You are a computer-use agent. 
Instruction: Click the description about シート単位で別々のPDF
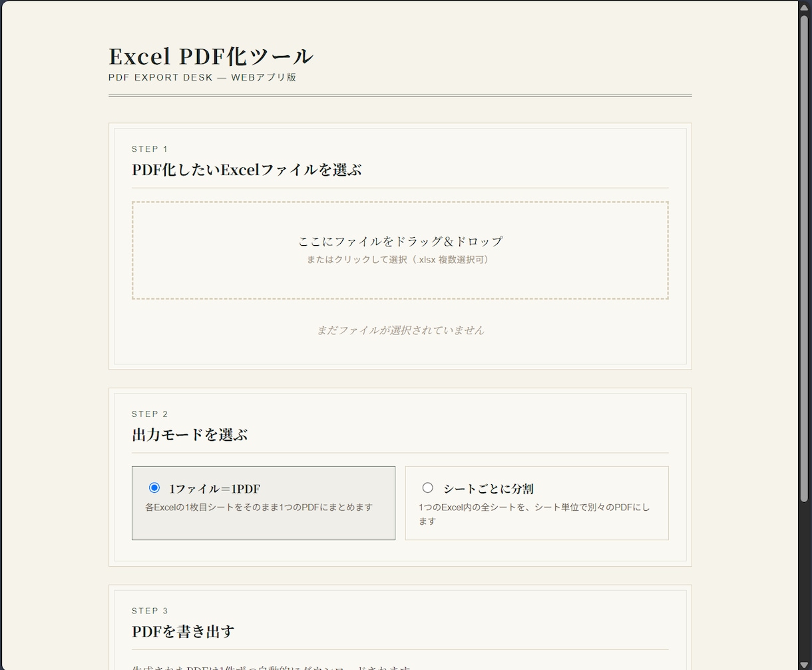pyautogui.click(x=534, y=514)
